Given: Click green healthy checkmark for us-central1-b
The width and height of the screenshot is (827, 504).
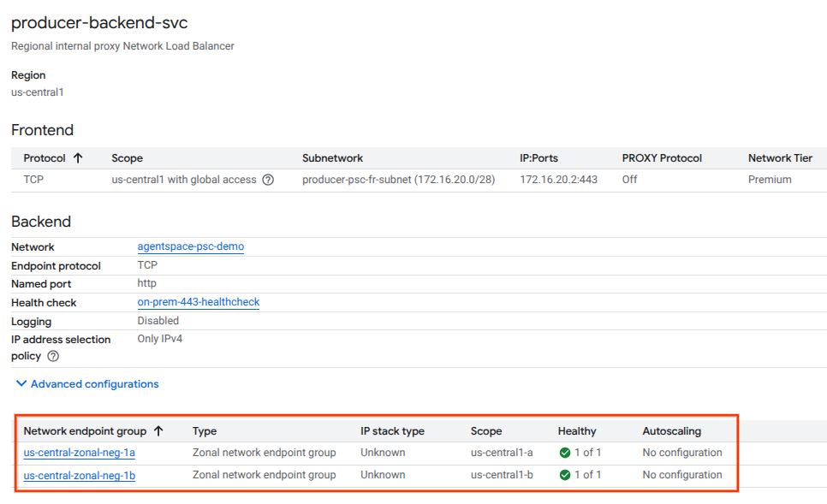Looking at the screenshot, I should [564, 475].
